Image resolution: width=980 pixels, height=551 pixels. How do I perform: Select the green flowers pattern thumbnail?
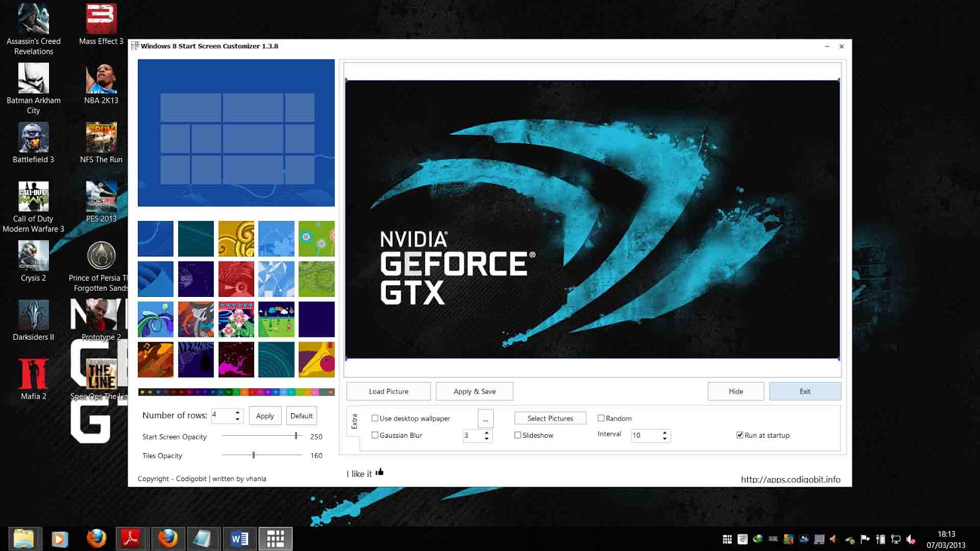point(317,239)
